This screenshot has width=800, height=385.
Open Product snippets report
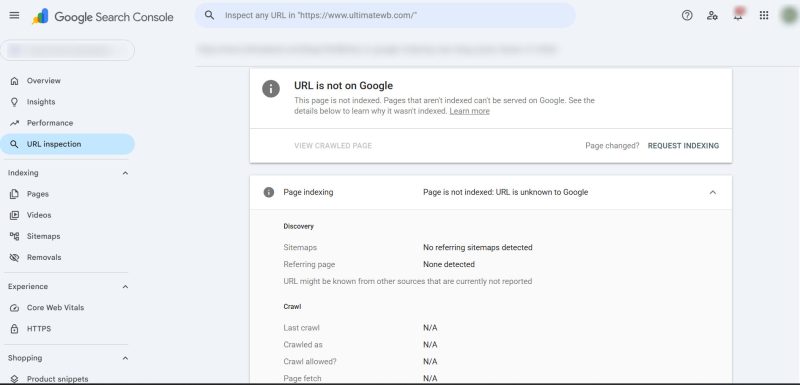coord(67,379)
